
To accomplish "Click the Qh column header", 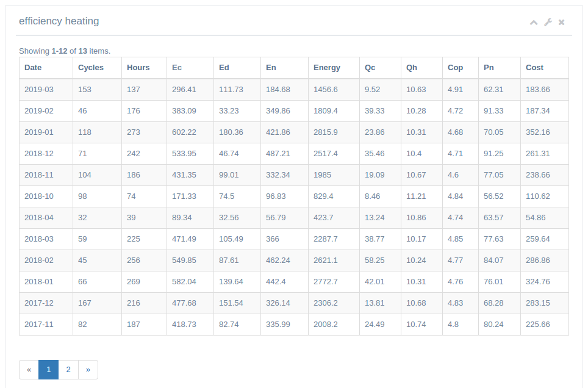I will [x=412, y=68].
